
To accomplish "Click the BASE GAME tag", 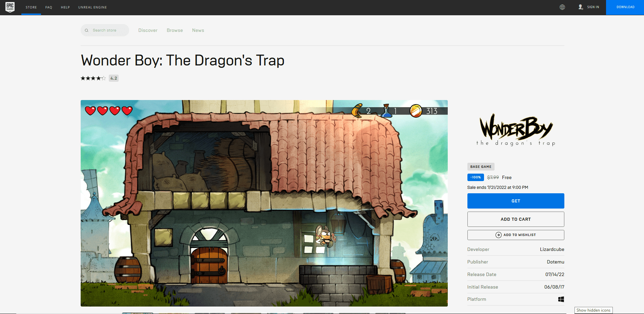I will tap(481, 167).
